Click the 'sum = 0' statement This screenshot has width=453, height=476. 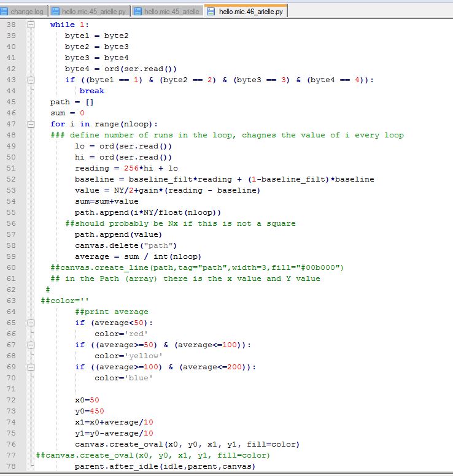click(x=68, y=113)
